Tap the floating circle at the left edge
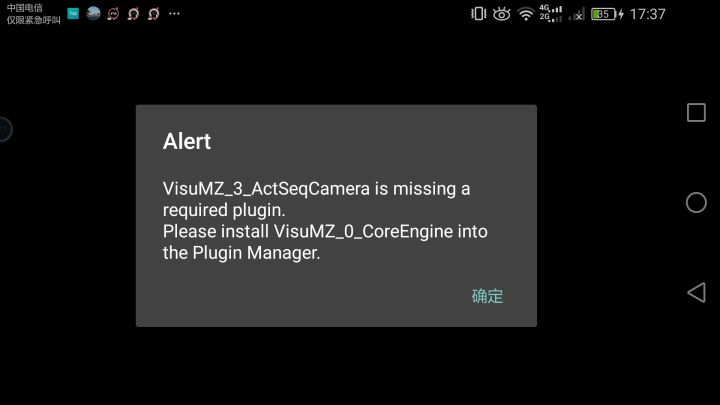 click(5, 129)
